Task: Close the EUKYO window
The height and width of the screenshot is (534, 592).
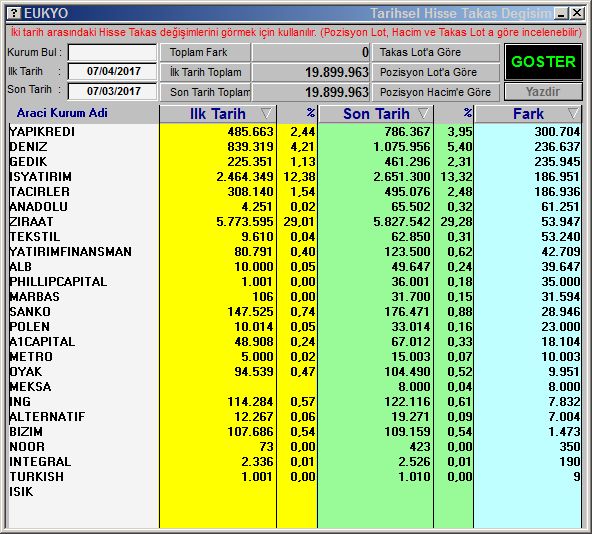Action: tap(577, 14)
